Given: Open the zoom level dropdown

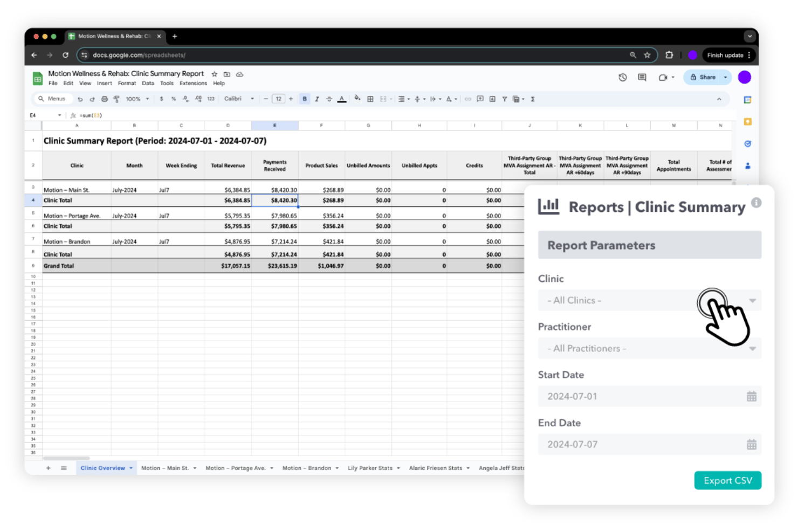Looking at the screenshot, I should point(137,99).
